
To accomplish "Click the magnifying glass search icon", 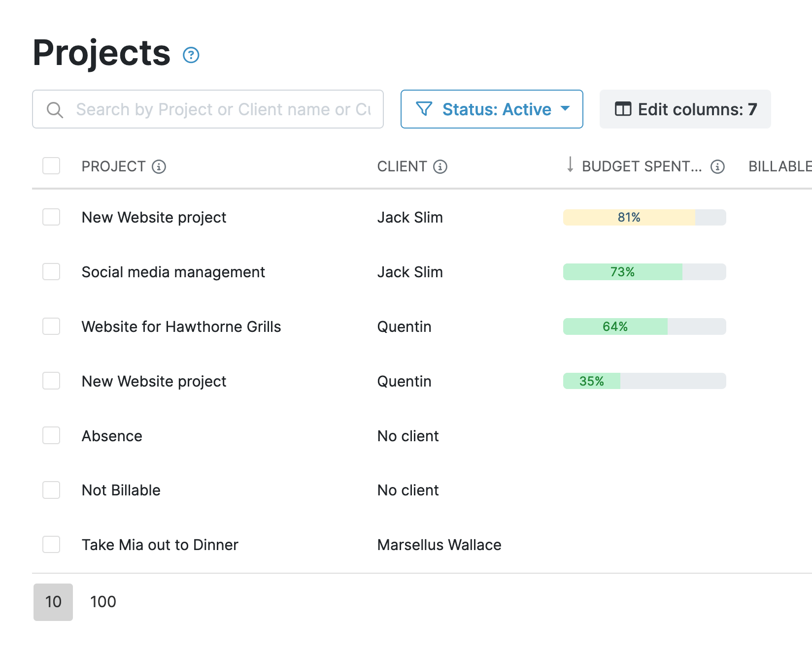I will pyautogui.click(x=55, y=109).
